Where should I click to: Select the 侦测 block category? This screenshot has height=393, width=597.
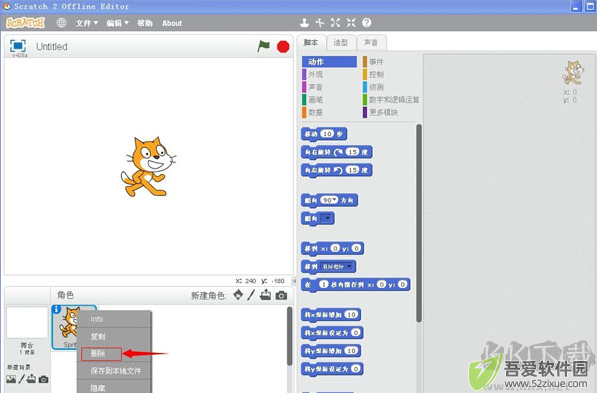tap(373, 87)
